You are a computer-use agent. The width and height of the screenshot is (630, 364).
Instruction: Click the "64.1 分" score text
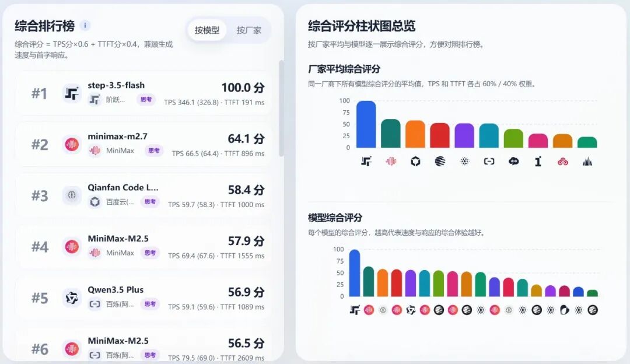[x=246, y=139]
